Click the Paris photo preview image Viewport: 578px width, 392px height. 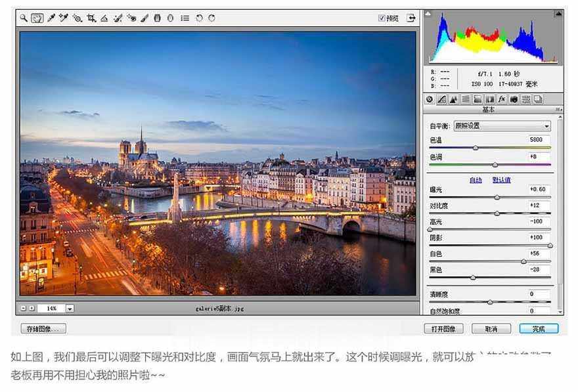coord(217,163)
